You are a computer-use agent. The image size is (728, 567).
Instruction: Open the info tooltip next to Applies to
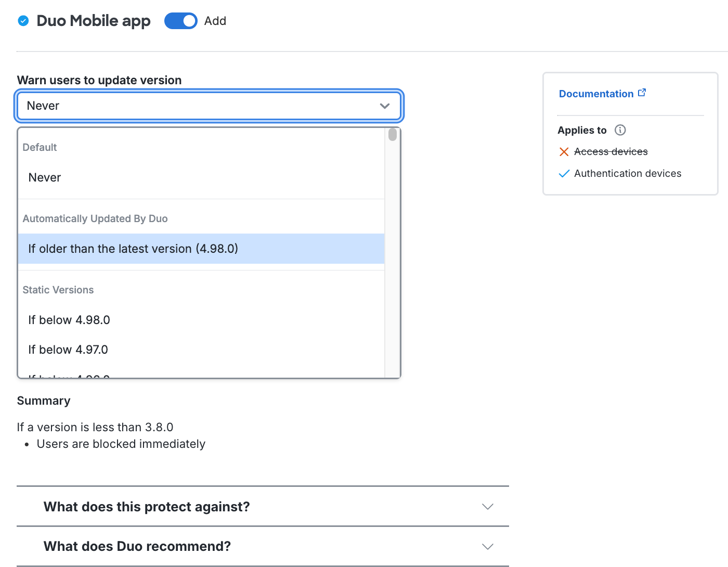[x=620, y=130]
